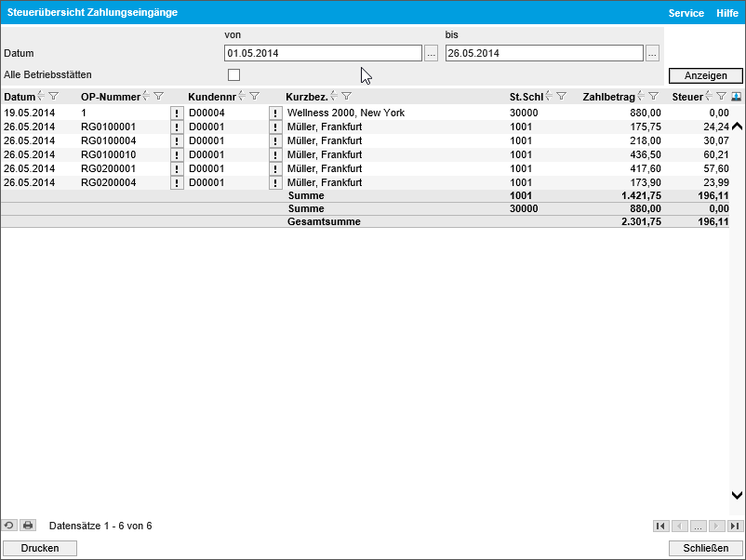This screenshot has width=746, height=560.
Task: Click the filter icon on Datum column
Action: click(54, 97)
